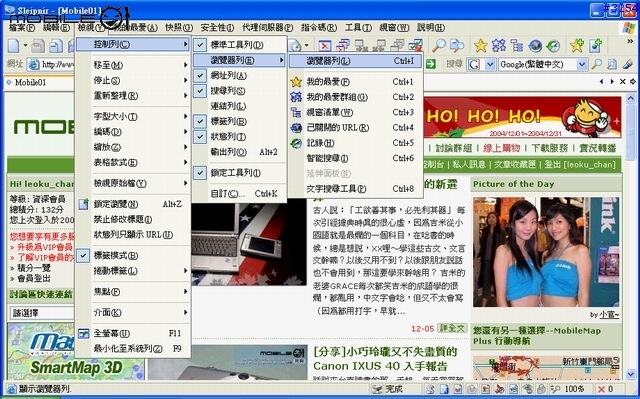Toggle 鎖定工具列 option
The height and width of the screenshot is (399, 640).
pos(238,173)
